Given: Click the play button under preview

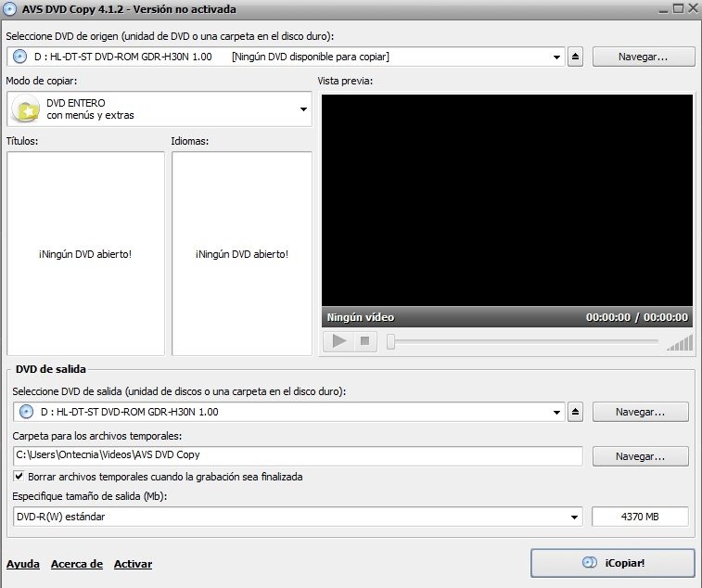Looking at the screenshot, I should [x=338, y=341].
